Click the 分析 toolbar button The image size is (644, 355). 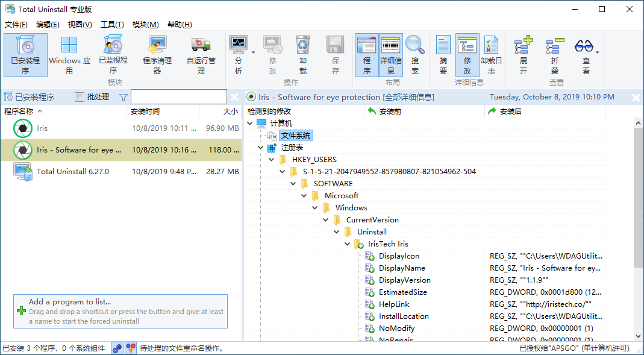(x=238, y=55)
